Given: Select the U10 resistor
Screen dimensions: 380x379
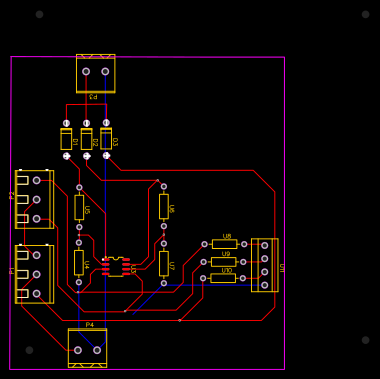Looking at the screenshot, I should point(223,278).
